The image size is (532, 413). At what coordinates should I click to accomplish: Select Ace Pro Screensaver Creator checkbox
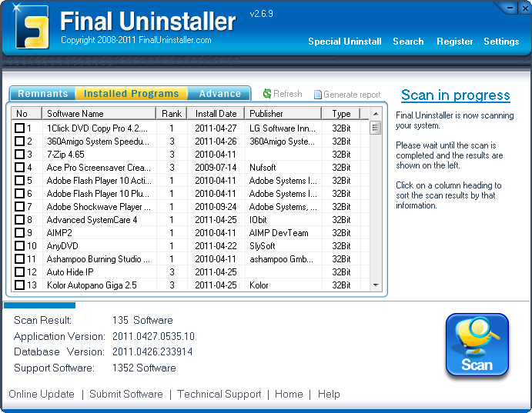coord(20,168)
